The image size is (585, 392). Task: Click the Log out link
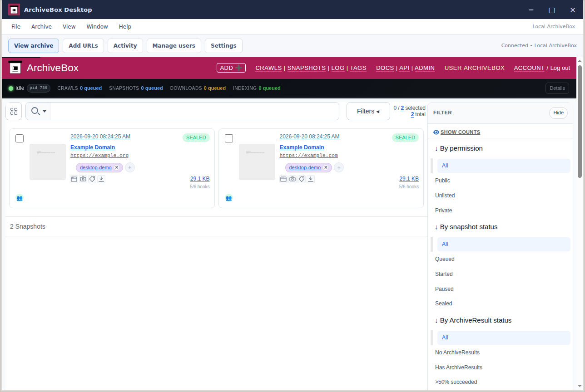560,68
